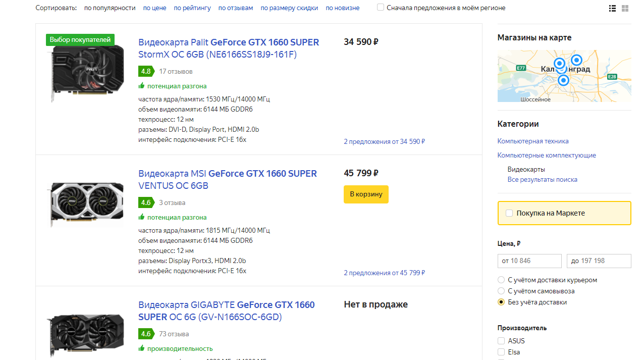This screenshot has height=360, width=644.
Task: Click the minimum price "от 10 846" field
Action: [529, 261]
